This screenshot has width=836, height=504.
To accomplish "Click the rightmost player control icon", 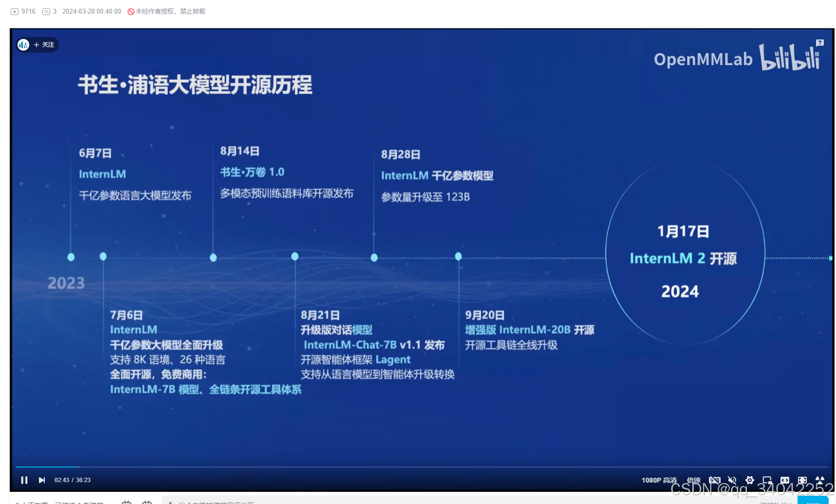I will click(820, 480).
